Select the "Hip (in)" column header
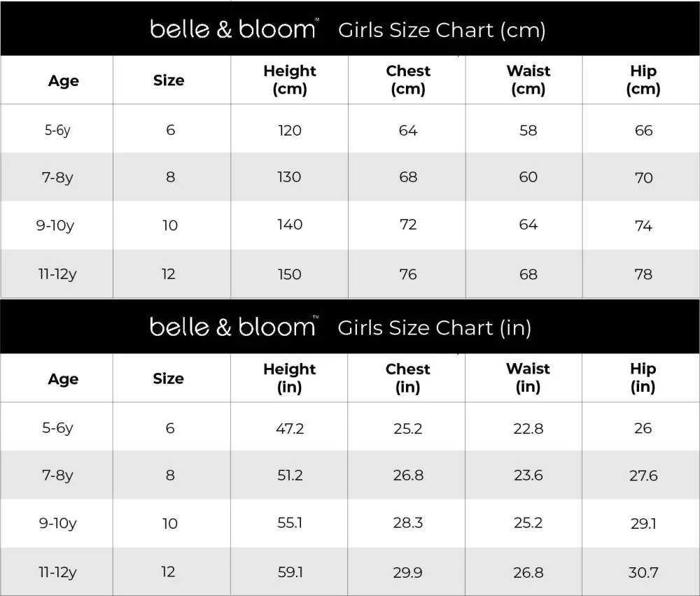 click(643, 378)
